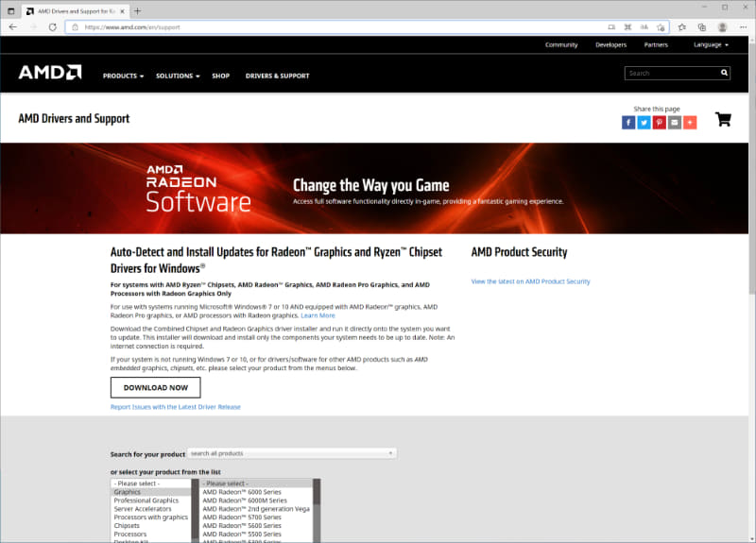Share page on Twitter
756x543 pixels.
pos(644,123)
